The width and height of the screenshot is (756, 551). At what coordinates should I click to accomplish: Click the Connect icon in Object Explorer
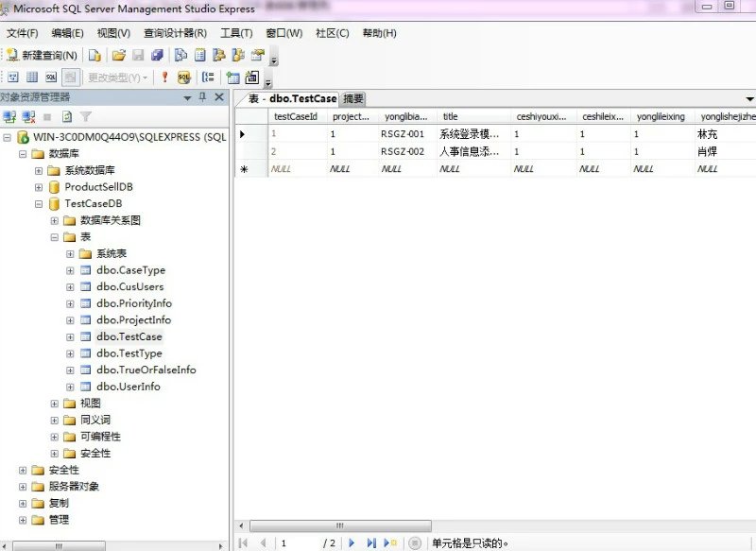[9, 116]
